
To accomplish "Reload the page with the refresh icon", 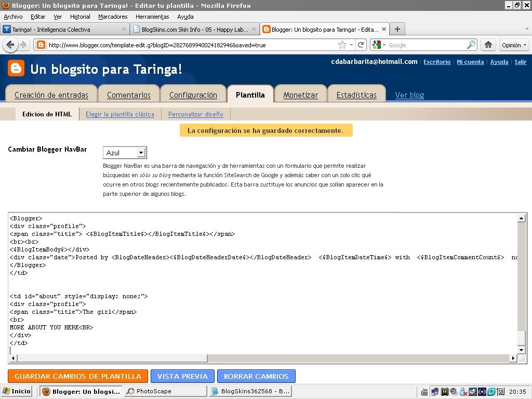I will (361, 45).
